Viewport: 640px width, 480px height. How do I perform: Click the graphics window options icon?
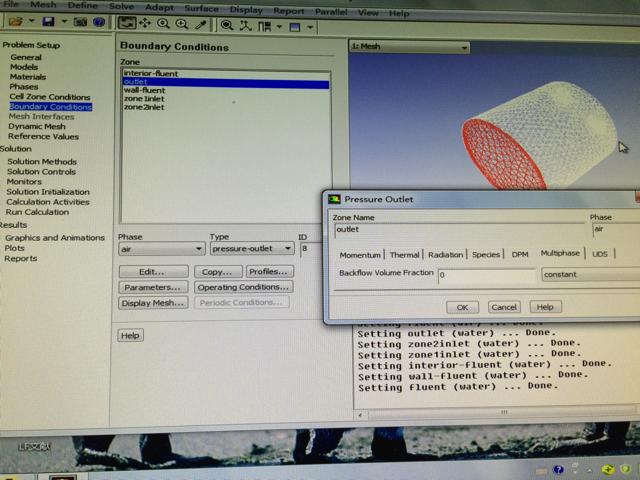pos(295,27)
